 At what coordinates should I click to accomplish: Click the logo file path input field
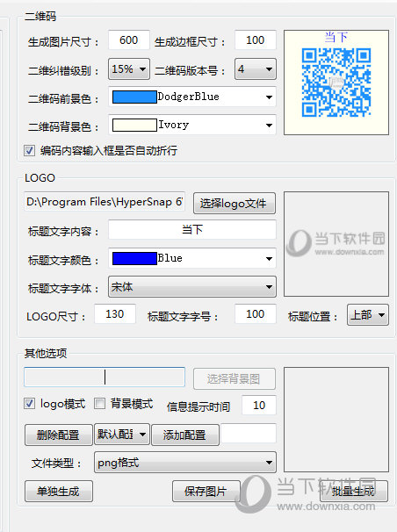[105, 202]
